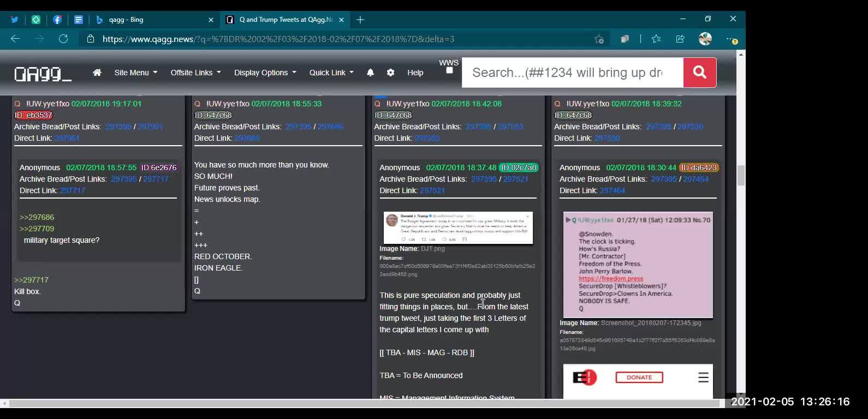This screenshot has width=868, height=419.
Task: Click the Q icon beside 18:55:33 post
Action: click(x=198, y=104)
